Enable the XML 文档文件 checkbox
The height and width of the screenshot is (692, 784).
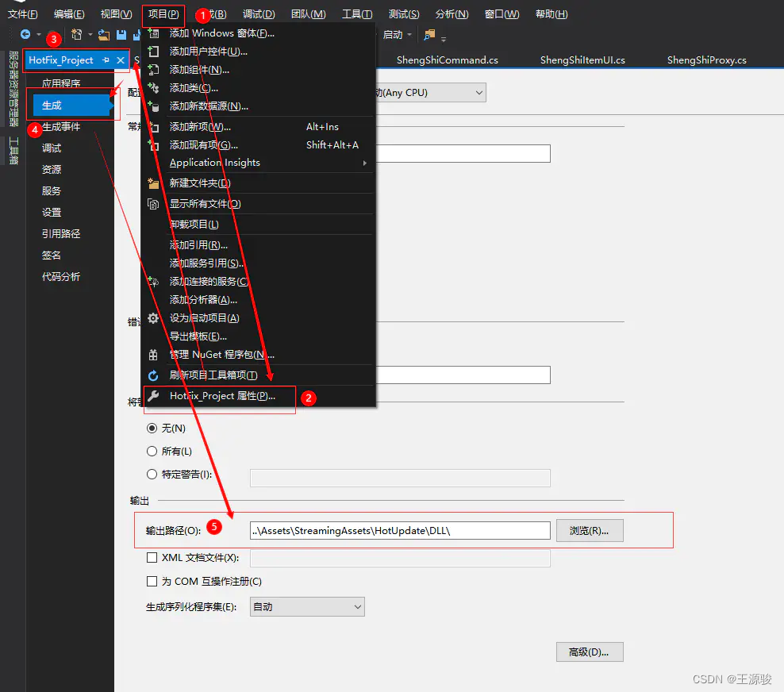152,557
